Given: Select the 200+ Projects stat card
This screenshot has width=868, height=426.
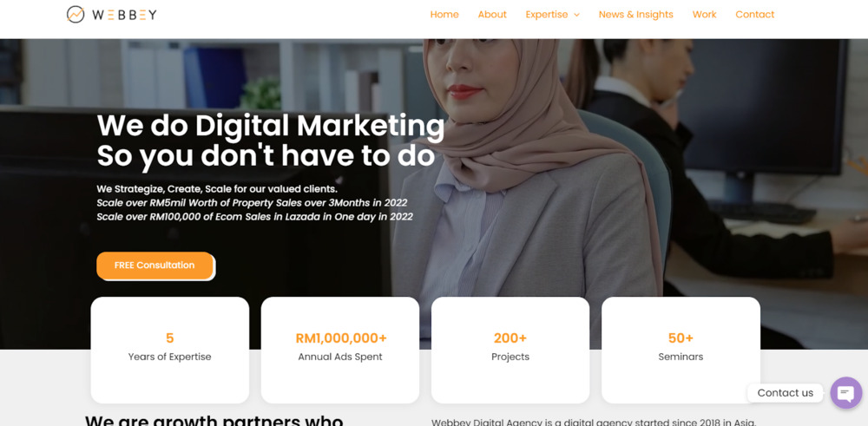Looking at the screenshot, I should (510, 350).
